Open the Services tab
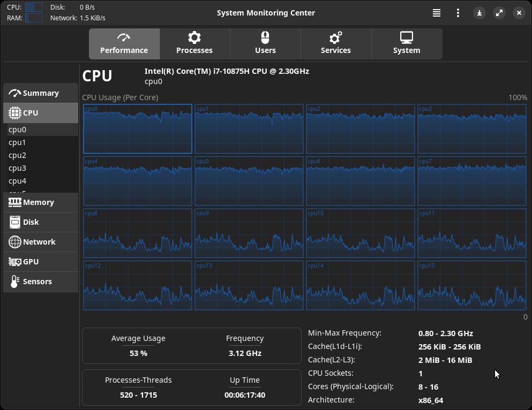Screen dimensions: 532x410 click(x=336, y=44)
